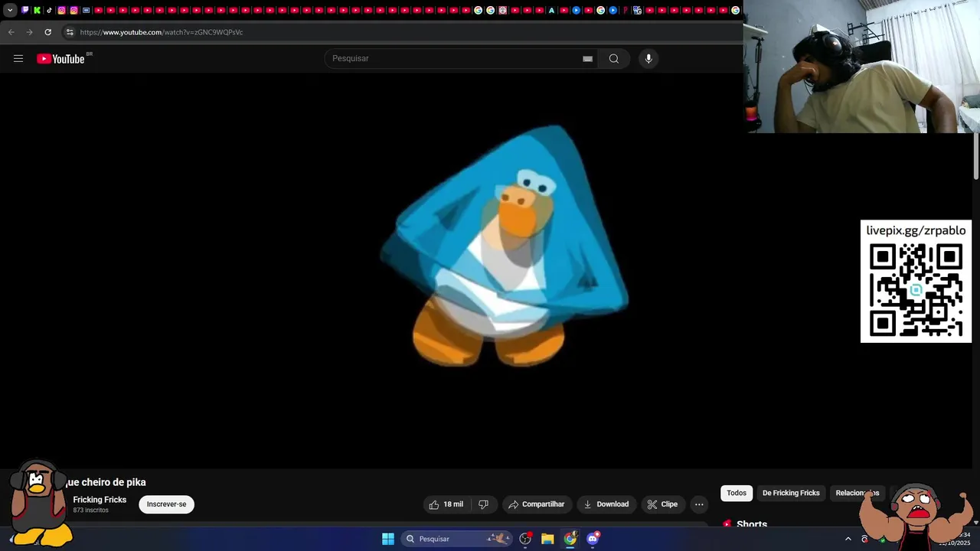Go back using browser back arrow
The image size is (980, 551).
[x=11, y=32]
